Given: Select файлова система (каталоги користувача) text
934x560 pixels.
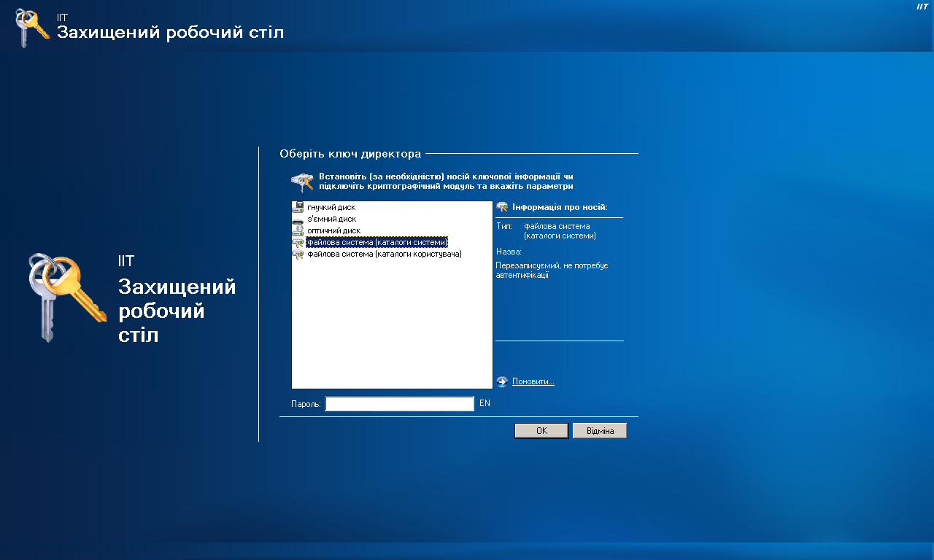Looking at the screenshot, I should coord(384,254).
